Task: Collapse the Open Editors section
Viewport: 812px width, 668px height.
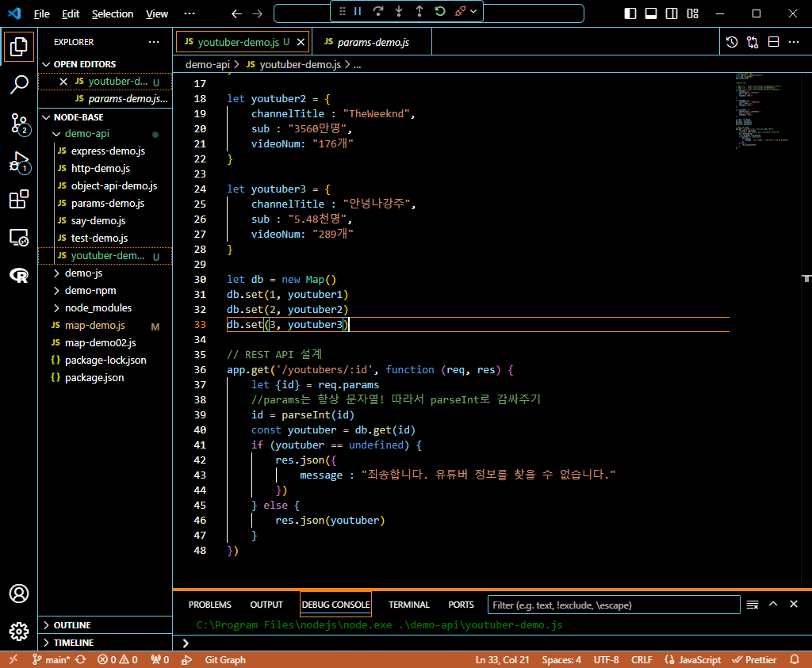Action: pos(105,64)
